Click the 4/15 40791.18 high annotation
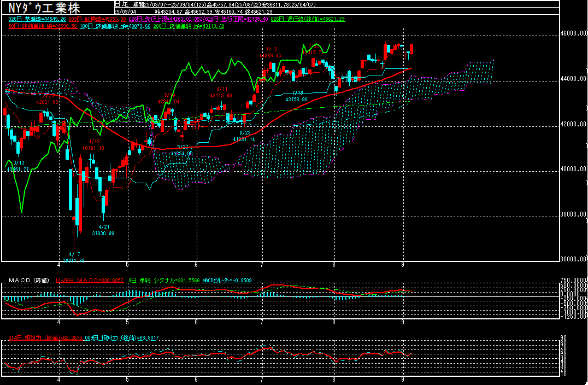Viewport: 588px width, 385px height. [x=93, y=145]
